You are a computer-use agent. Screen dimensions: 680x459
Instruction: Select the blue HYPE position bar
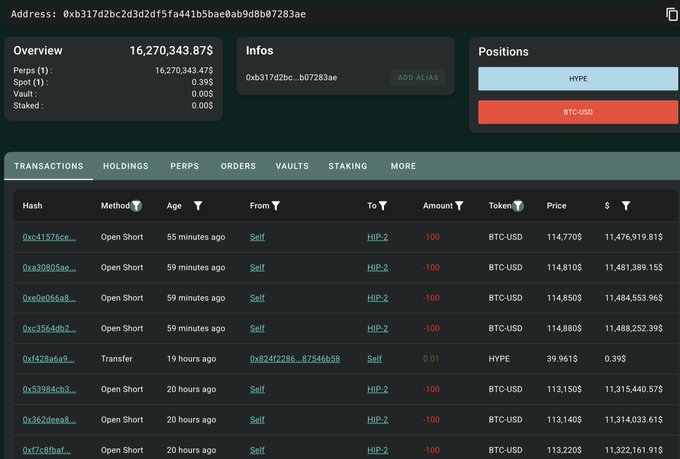click(578, 79)
